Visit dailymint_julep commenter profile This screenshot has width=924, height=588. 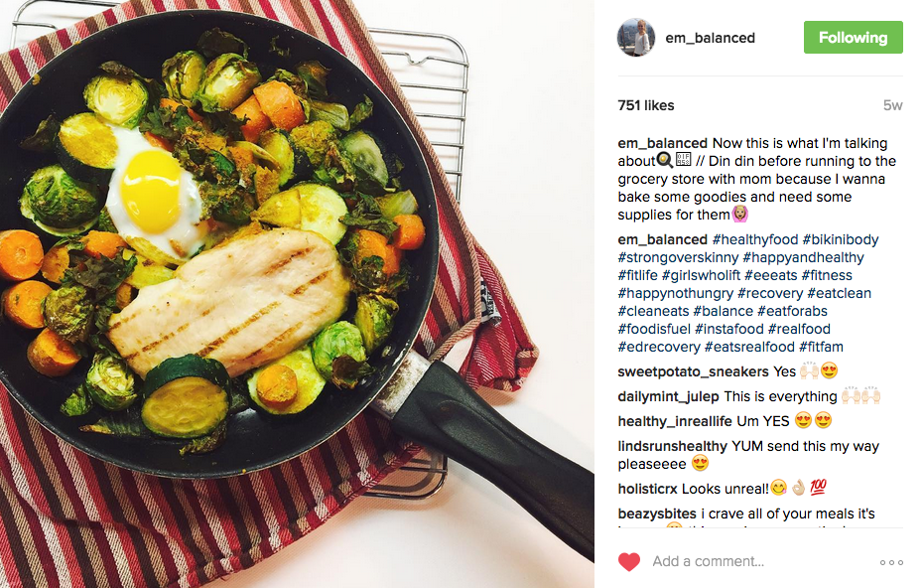click(x=669, y=396)
